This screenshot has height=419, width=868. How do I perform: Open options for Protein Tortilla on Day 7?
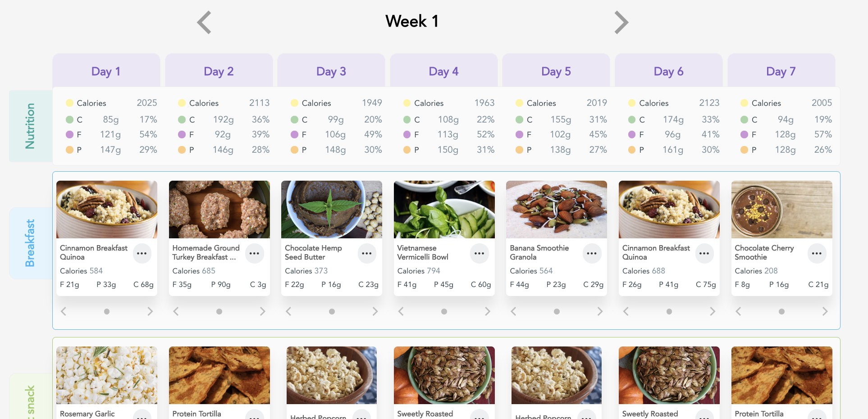(817, 415)
